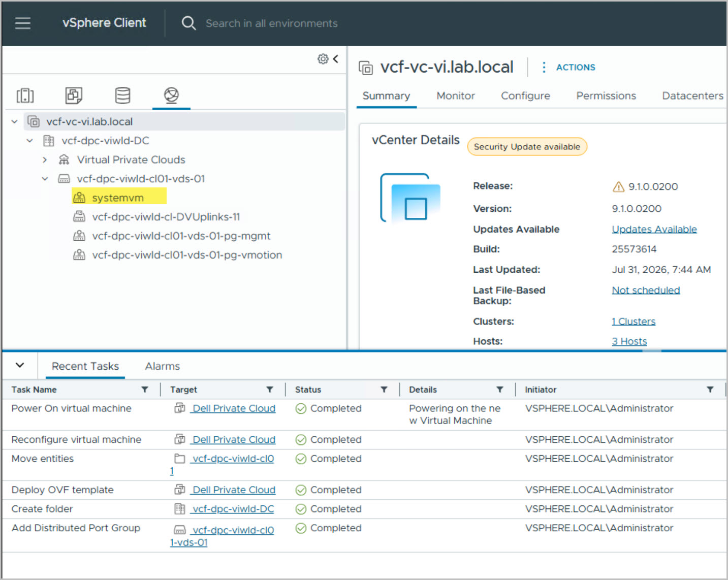Image resolution: width=728 pixels, height=580 pixels.
Task: Click the vCenter icon beside vcf-vc-vi.lab.local tree node
Action: 34,122
